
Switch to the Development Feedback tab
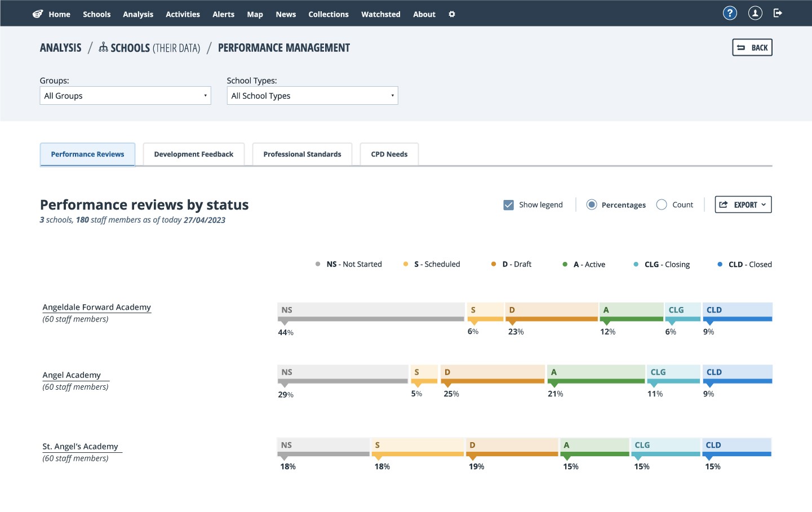point(194,154)
